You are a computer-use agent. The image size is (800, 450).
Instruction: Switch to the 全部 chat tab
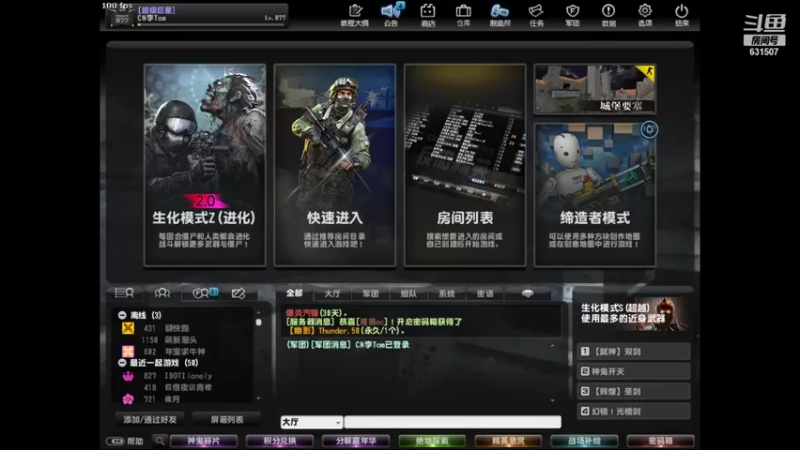coord(294,293)
